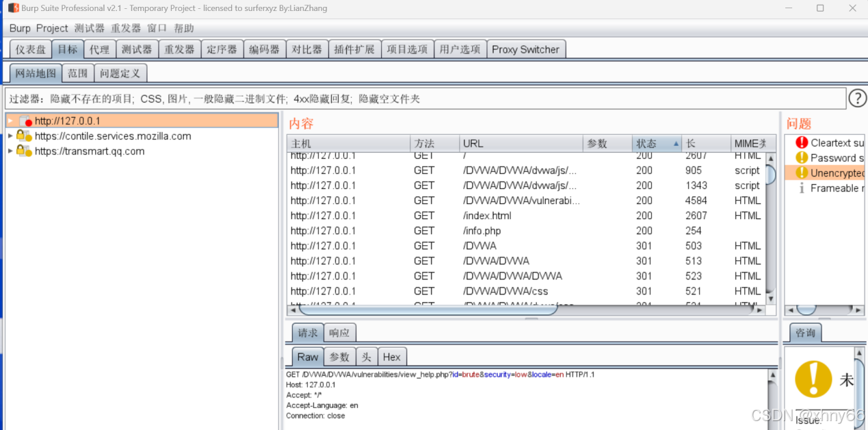
Task: Click the URL column header
Action: [x=521, y=143]
